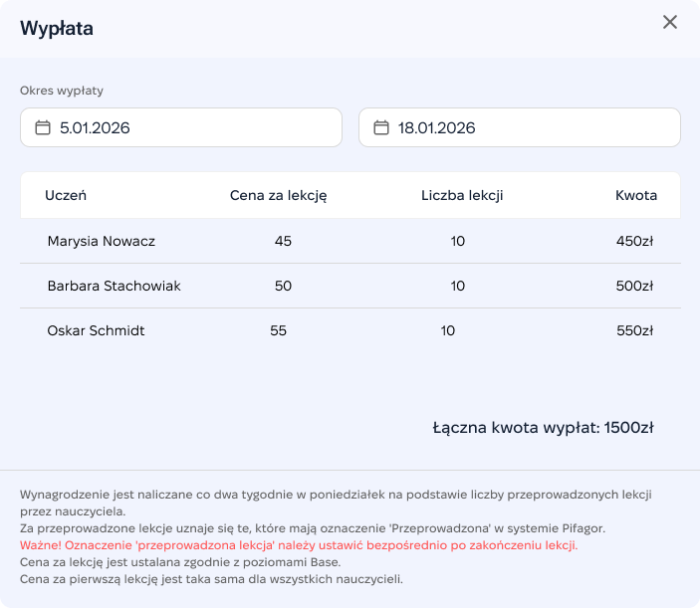Click lesson price 45 in first row

[x=283, y=241]
